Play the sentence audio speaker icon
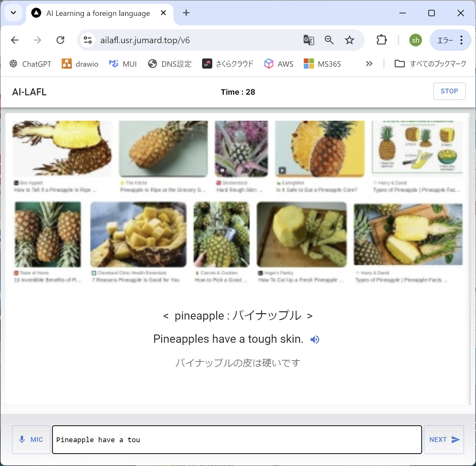This screenshot has height=466, width=476. tap(315, 340)
